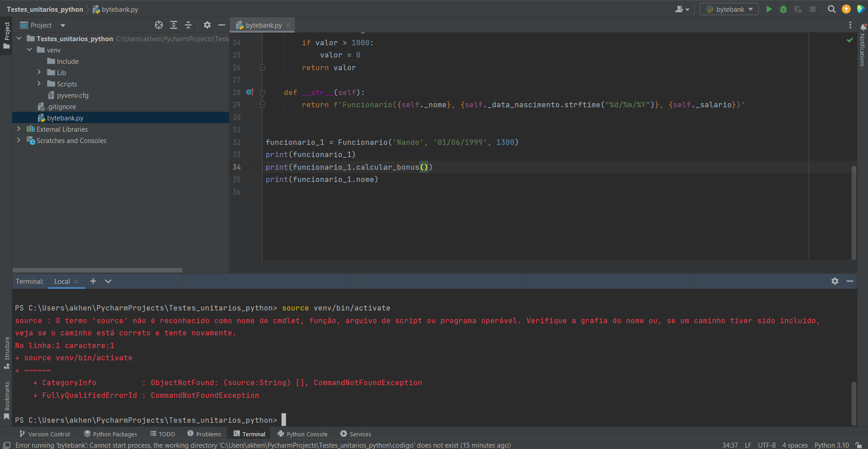Change the UTF-8 file encoding
Viewport: 868px width, 449px height.
[767, 445]
